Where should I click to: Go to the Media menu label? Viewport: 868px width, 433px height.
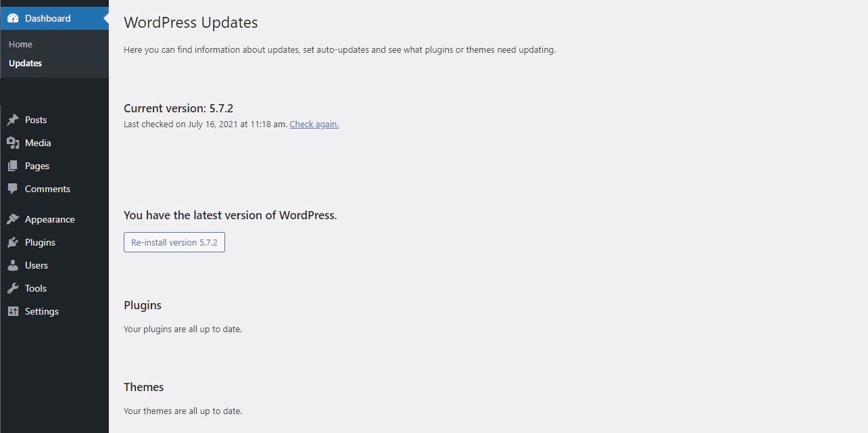pyautogui.click(x=38, y=143)
